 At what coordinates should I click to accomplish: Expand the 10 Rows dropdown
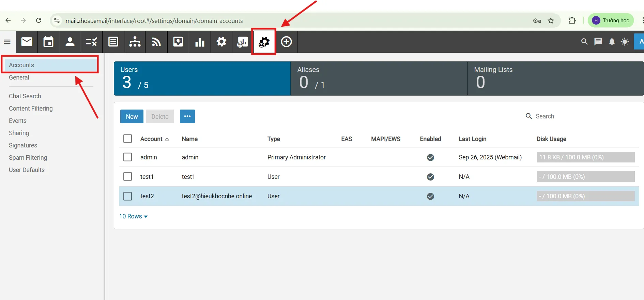(x=133, y=216)
